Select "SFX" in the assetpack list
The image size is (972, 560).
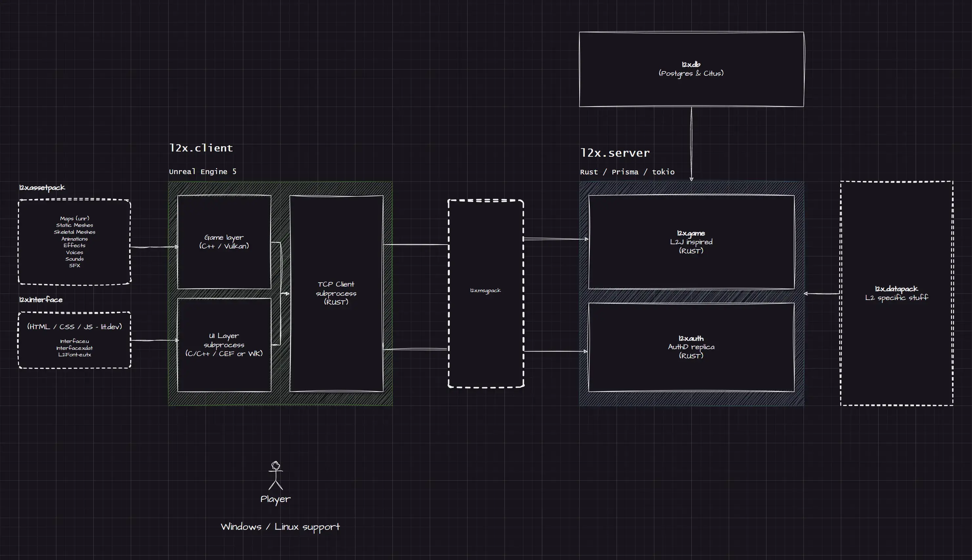75,265
